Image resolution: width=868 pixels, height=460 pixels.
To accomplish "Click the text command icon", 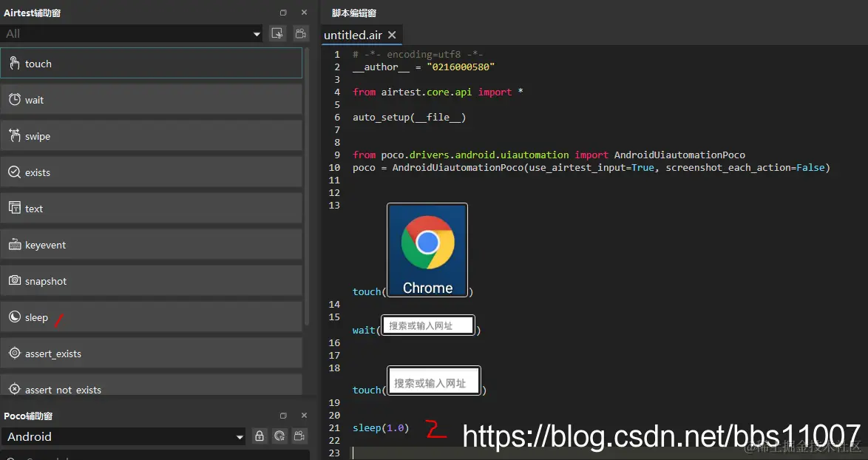I will click(x=14, y=208).
